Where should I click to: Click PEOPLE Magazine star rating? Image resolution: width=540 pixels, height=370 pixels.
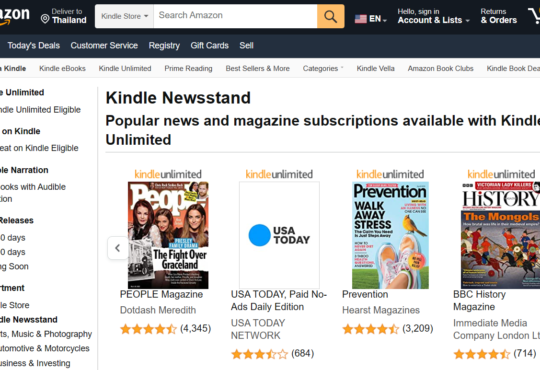[148, 329]
